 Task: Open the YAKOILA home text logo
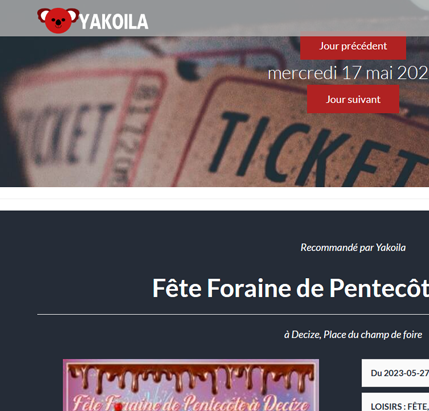(x=114, y=22)
